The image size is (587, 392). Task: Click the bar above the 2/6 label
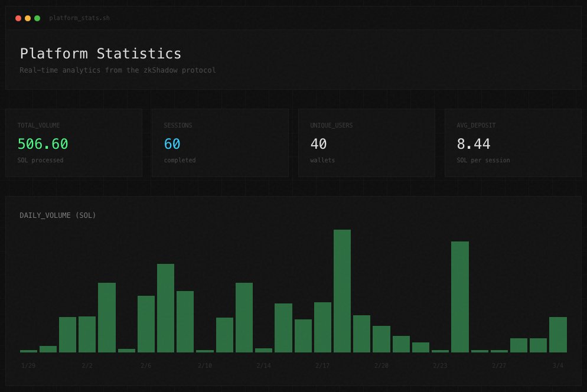pyautogui.click(x=146, y=324)
